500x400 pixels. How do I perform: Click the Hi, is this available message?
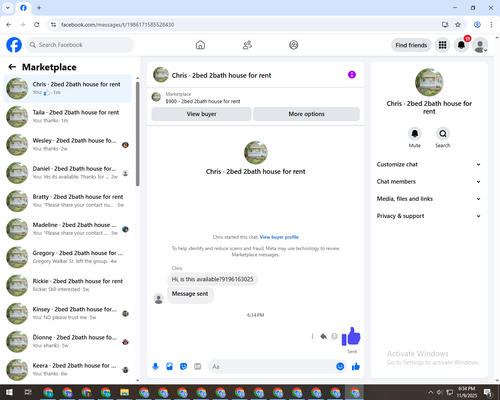coord(212,279)
